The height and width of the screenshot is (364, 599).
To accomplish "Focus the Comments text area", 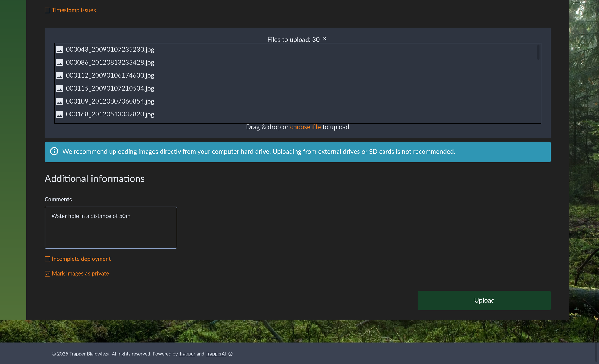I will click(111, 228).
